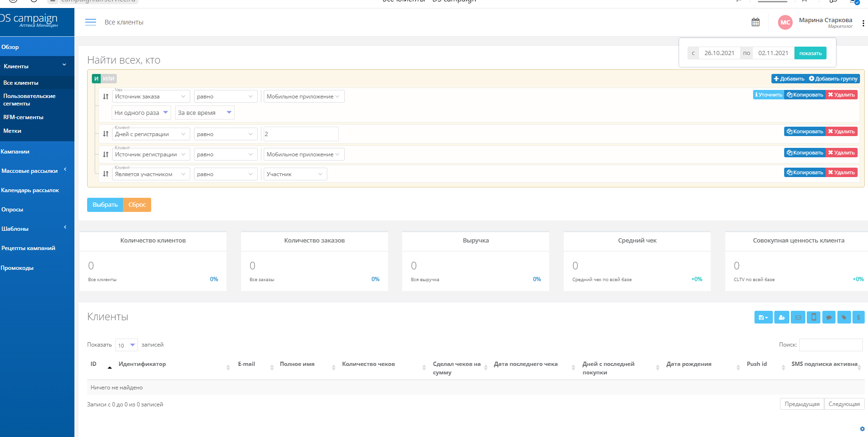Click the dollar sign icon button
This screenshot has width=868, height=437.
[x=858, y=317]
